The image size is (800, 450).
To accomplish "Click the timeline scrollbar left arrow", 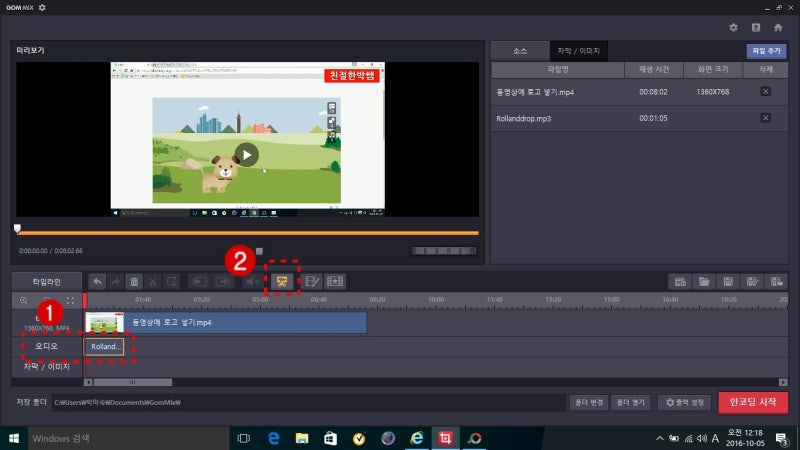I will coord(88,382).
